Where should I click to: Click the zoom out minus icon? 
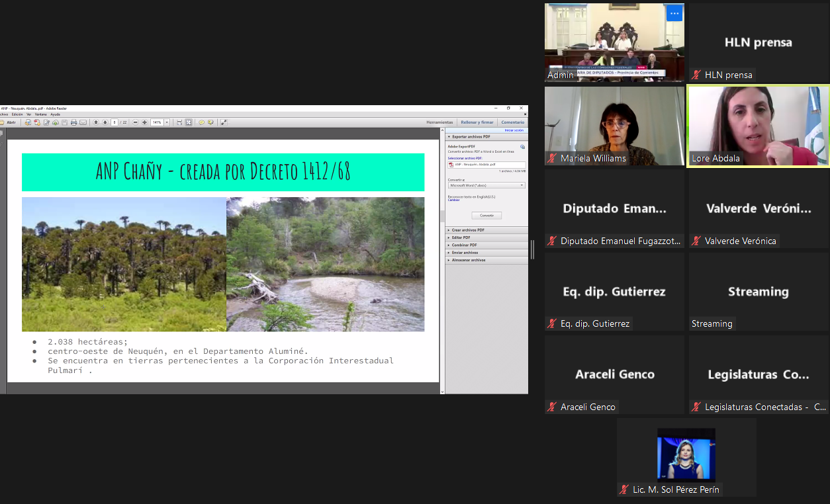pyautogui.click(x=136, y=122)
